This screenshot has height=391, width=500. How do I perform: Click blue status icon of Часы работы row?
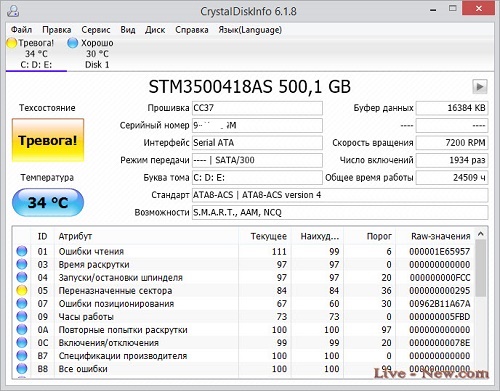click(22, 316)
